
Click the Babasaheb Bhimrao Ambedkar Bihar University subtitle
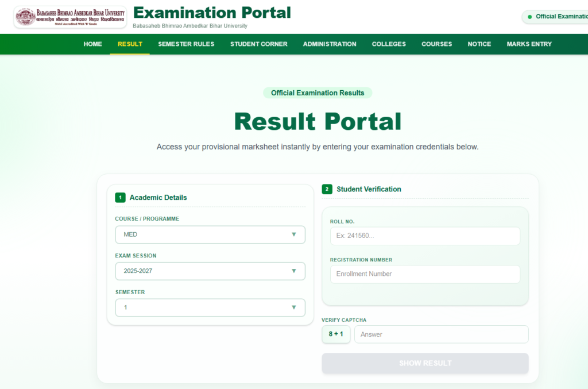point(190,26)
